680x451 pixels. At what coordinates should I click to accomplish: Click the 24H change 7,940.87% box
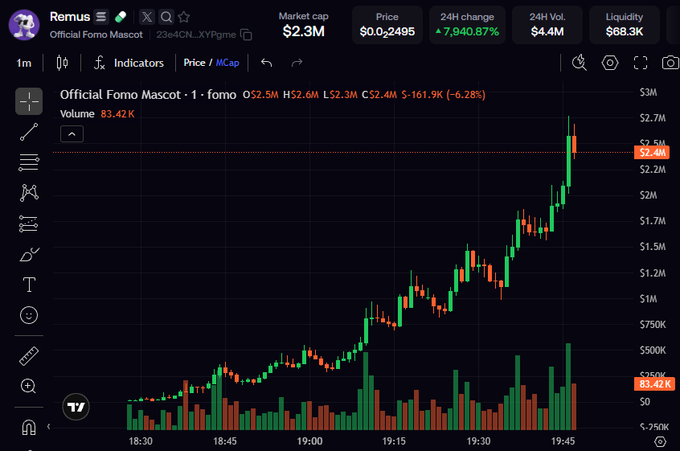coord(467,25)
